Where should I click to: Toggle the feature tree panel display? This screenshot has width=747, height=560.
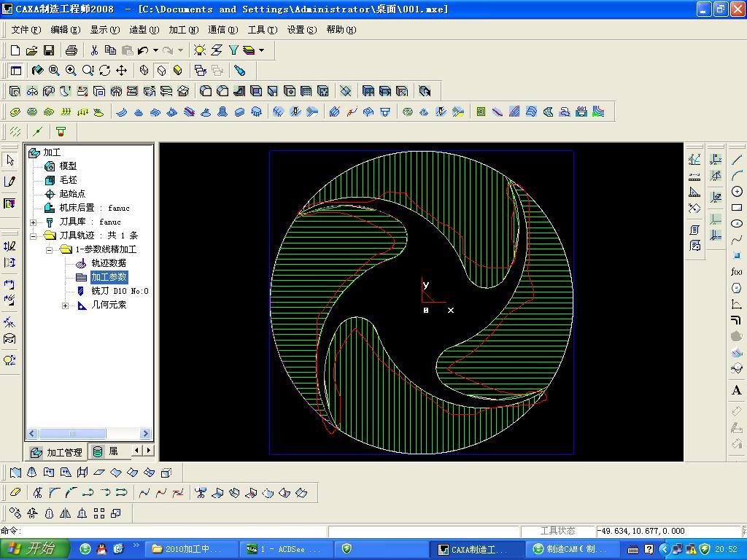point(15,71)
